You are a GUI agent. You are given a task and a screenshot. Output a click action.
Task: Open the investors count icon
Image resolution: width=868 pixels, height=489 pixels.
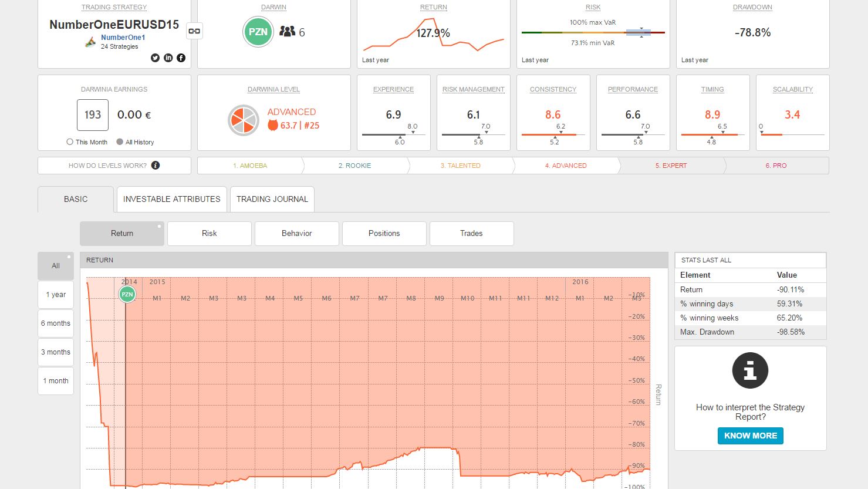tap(287, 32)
